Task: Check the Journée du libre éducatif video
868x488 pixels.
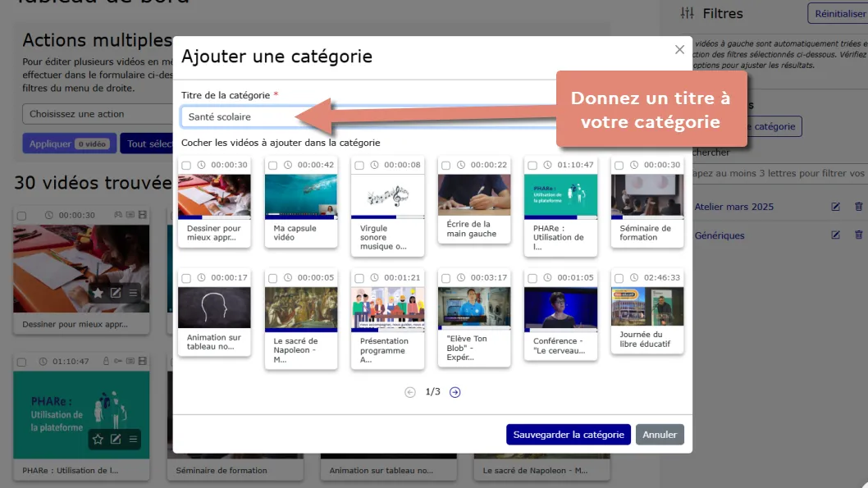Action: pos(619,278)
